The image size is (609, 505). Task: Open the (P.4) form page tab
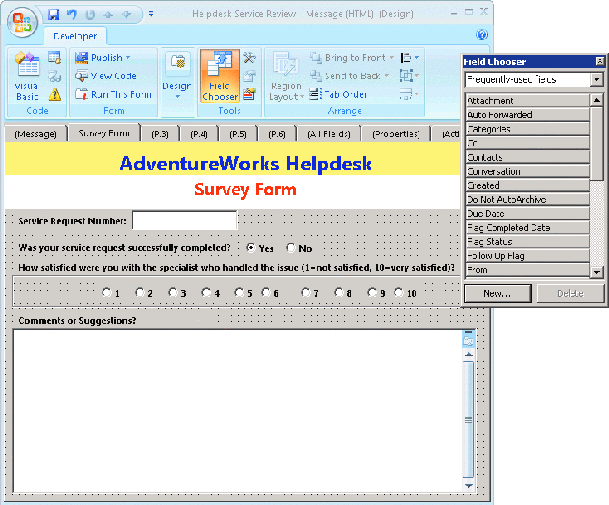coord(198,134)
